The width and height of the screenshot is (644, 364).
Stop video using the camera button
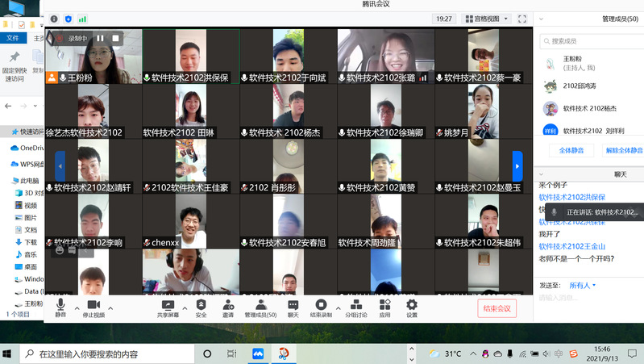click(93, 308)
